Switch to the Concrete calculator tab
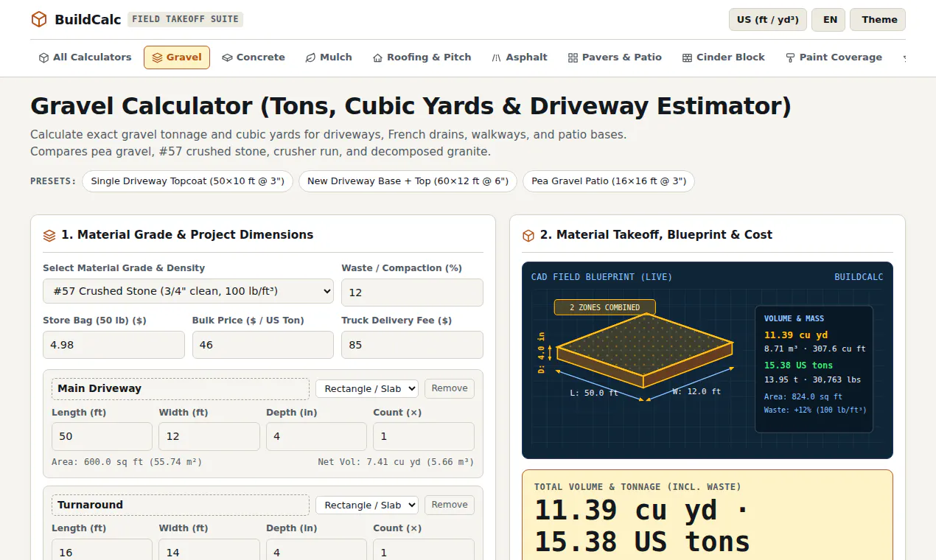The height and width of the screenshot is (560, 936). 254,57
